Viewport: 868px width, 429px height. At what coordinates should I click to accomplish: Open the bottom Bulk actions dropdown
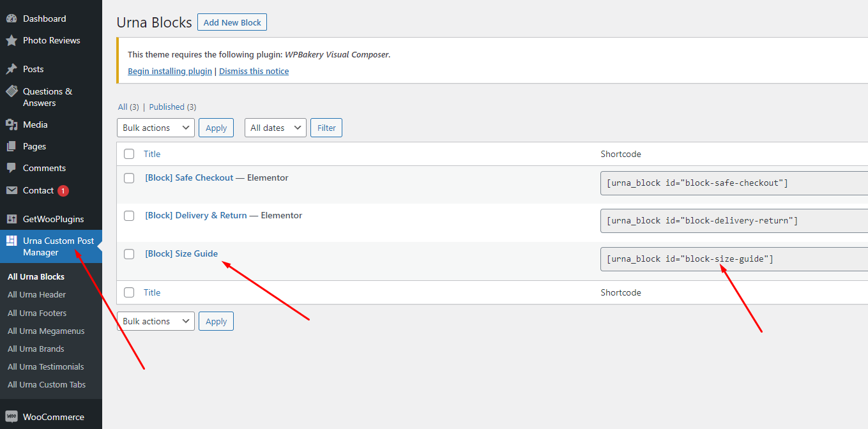156,321
